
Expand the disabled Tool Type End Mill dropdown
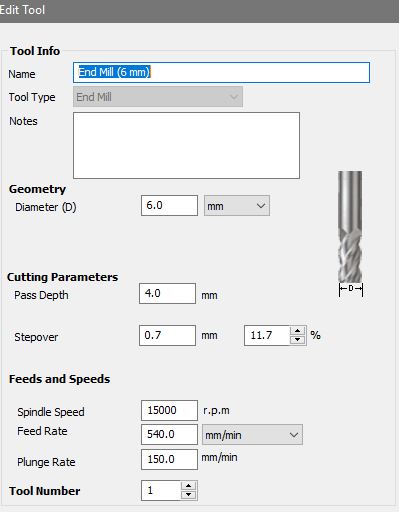[x=158, y=97]
